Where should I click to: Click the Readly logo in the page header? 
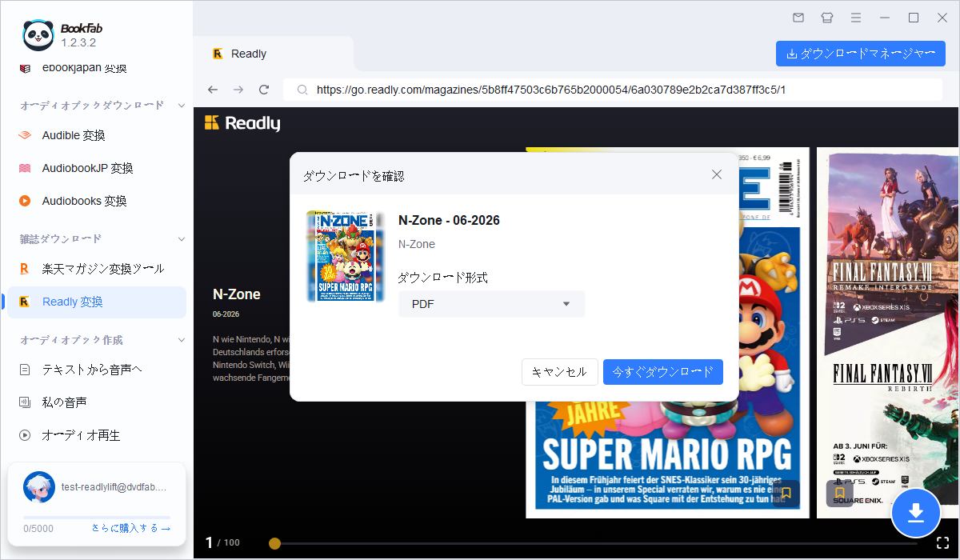point(242,123)
